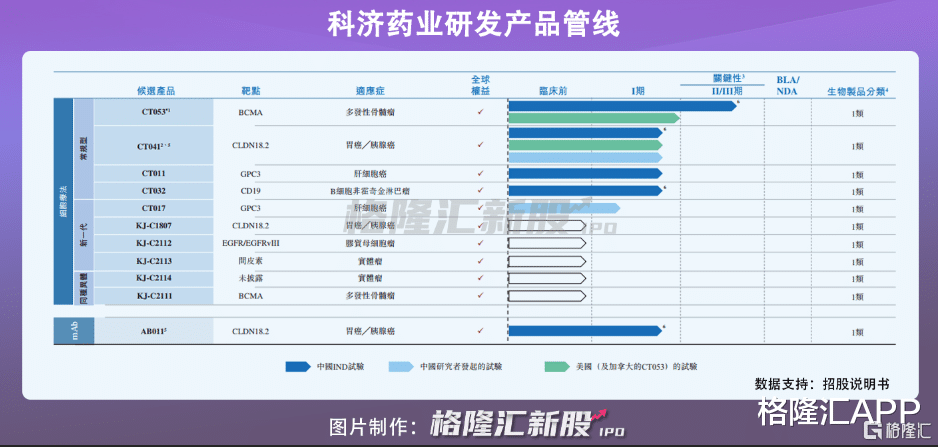Click the CD19 target cell

(251, 191)
